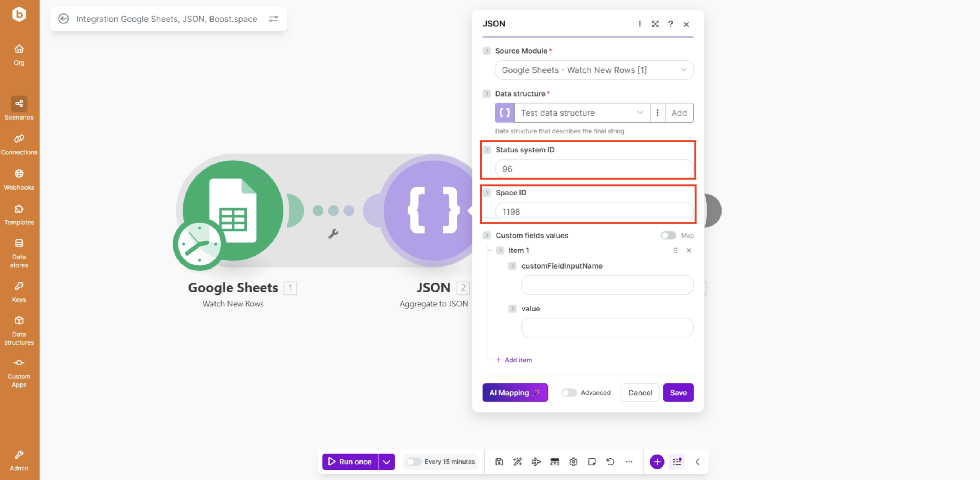
Task: Open the Run once dropdown arrow
Action: 387,462
